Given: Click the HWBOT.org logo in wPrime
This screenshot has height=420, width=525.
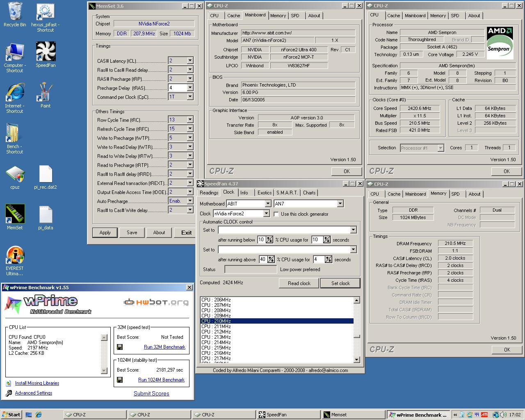Looking at the screenshot, I should (x=156, y=303).
